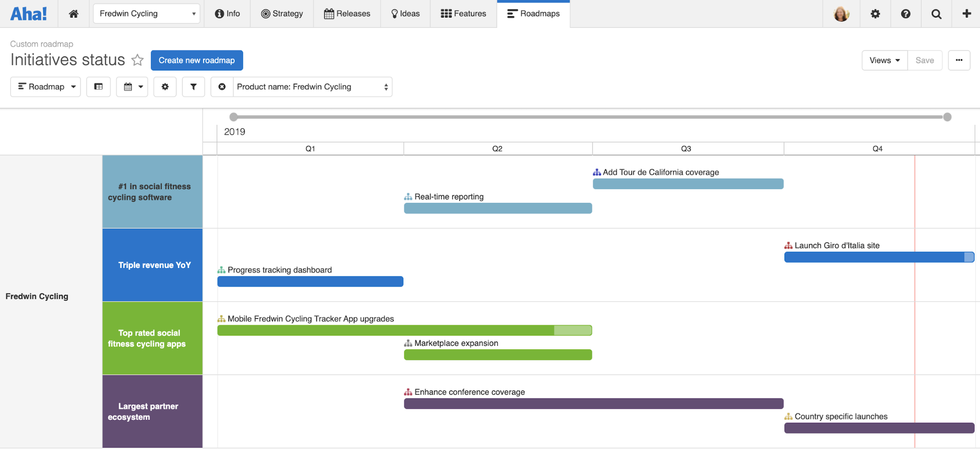Screen dimensions: 980x458
Task: Select the Q1 quarter header
Action: click(310, 148)
